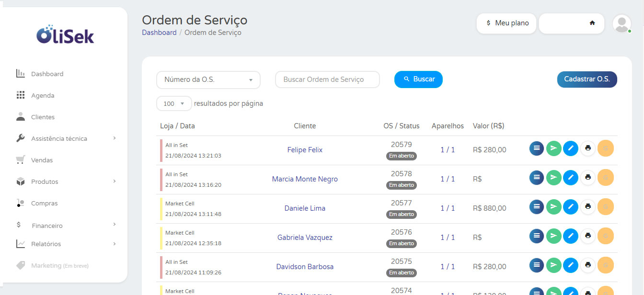The height and width of the screenshot is (295, 644).
Task: Open details list for OS 20576
Action: [537, 236]
